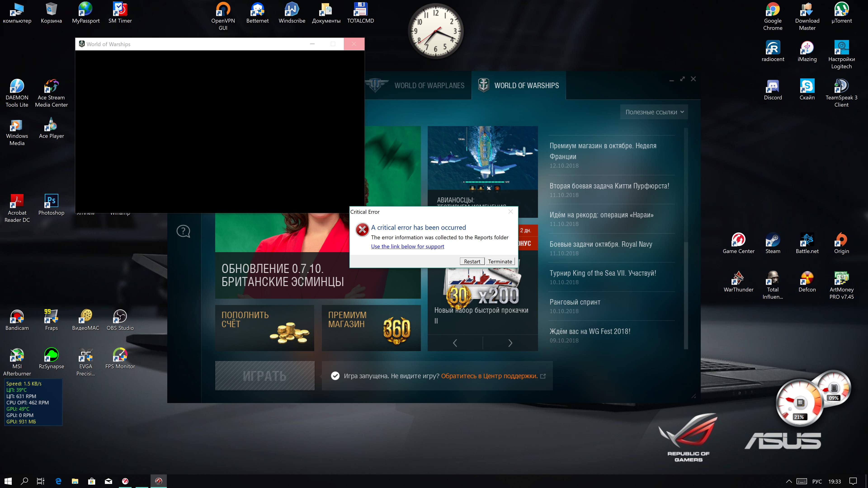
Task: Select the Defcon desktop icon
Action: [807, 282]
